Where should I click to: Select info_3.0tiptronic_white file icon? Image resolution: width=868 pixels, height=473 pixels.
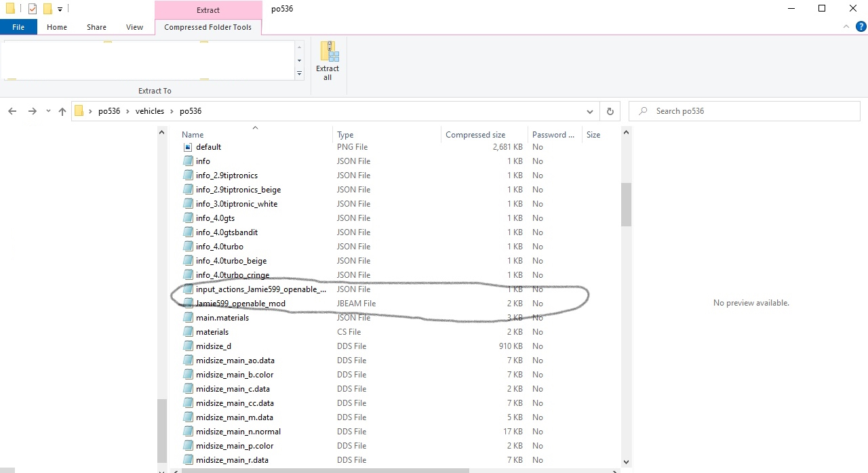(x=189, y=204)
